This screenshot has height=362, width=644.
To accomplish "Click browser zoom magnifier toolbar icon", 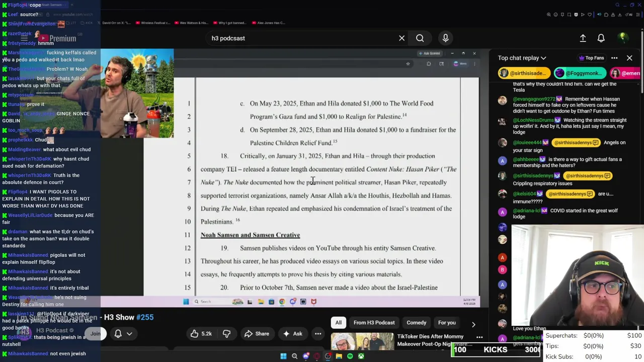I will [549, 15].
